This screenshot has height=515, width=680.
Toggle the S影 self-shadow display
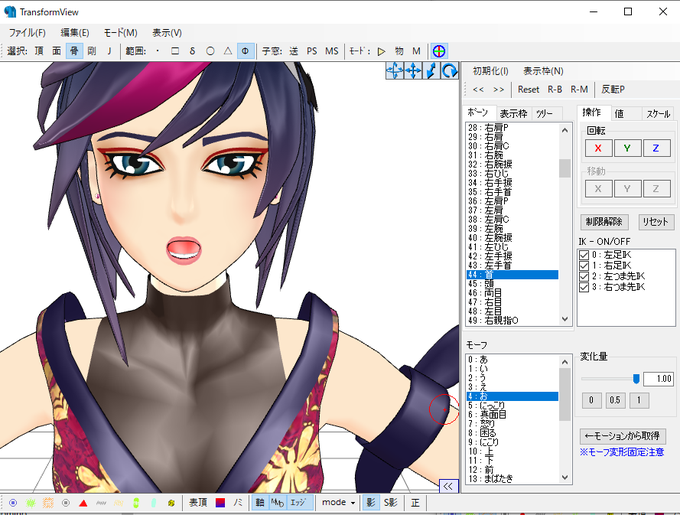[x=390, y=503]
